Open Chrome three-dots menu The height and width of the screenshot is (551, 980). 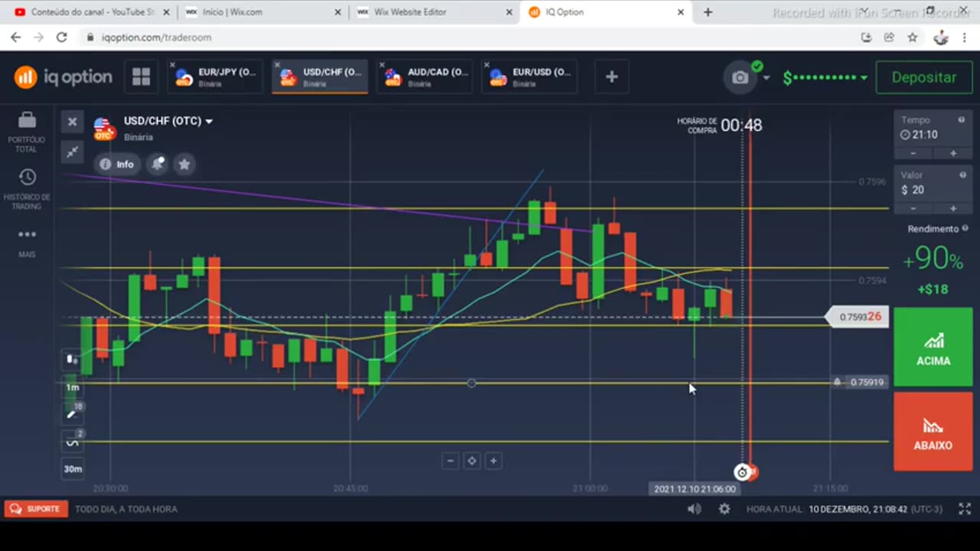point(965,37)
